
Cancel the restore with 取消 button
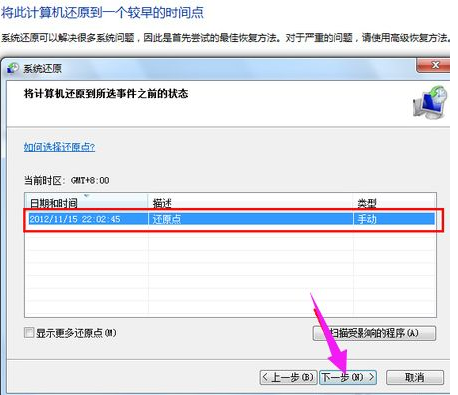coord(415,377)
